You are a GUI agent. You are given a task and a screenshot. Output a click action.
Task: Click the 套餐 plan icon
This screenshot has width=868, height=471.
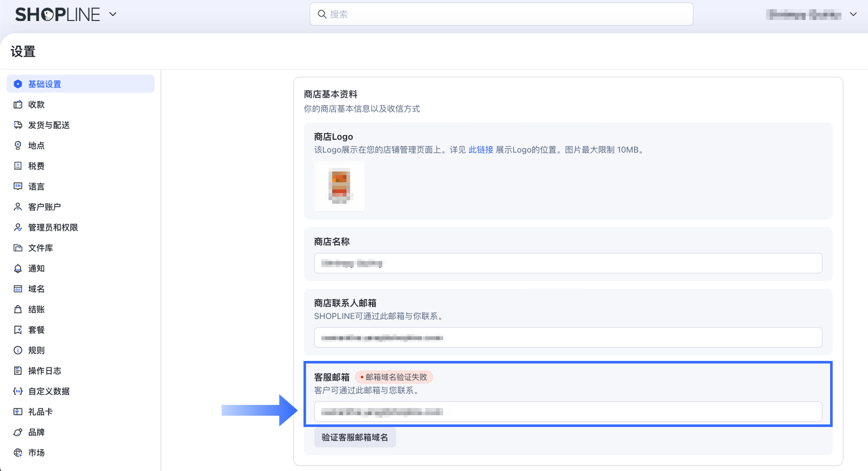(18, 330)
